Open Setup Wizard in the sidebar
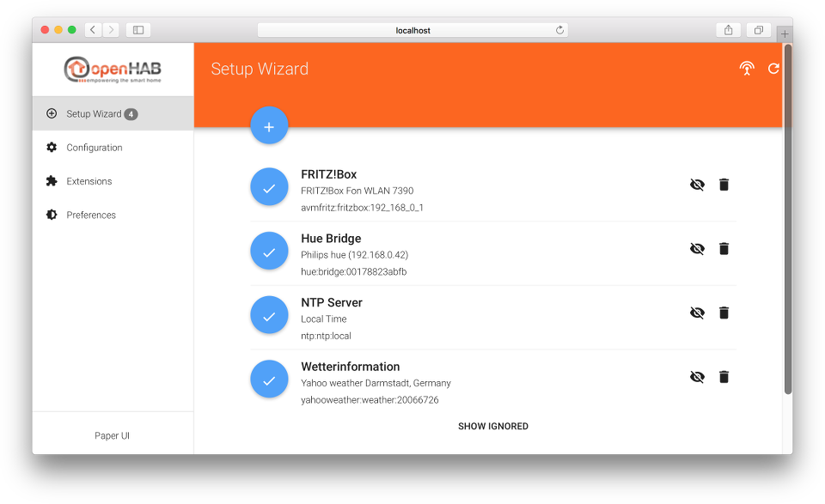 (x=113, y=113)
